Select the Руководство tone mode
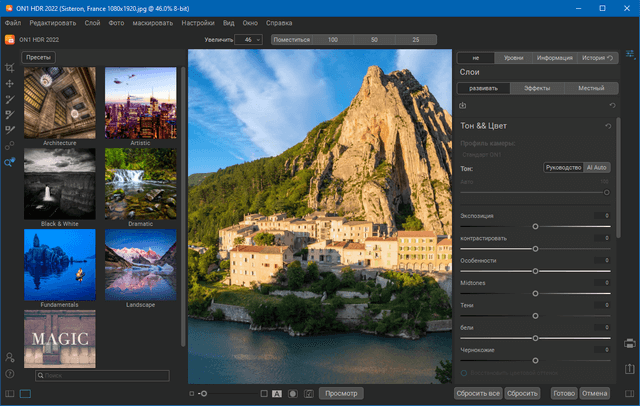 click(x=563, y=167)
